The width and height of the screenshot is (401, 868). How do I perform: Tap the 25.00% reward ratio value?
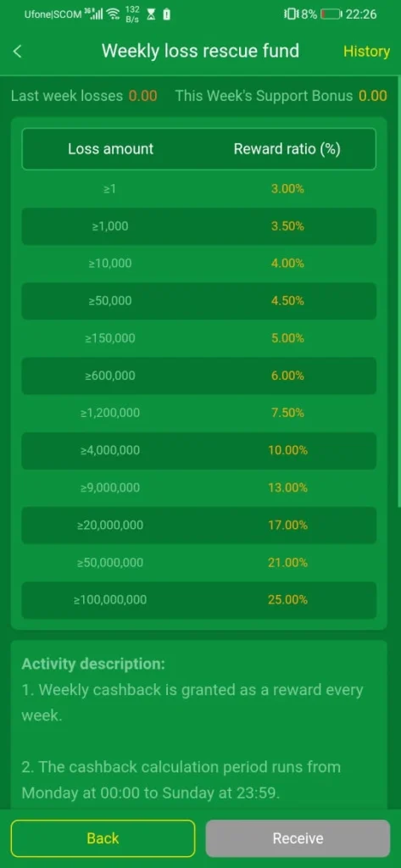coord(287,599)
